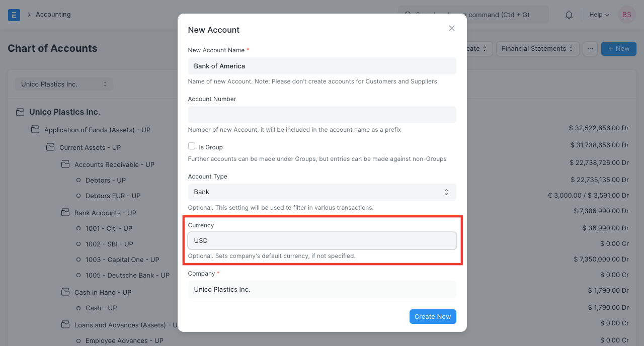Open the Unico Plastics Inc. company selector
The width and height of the screenshot is (644, 346).
[x=64, y=84]
